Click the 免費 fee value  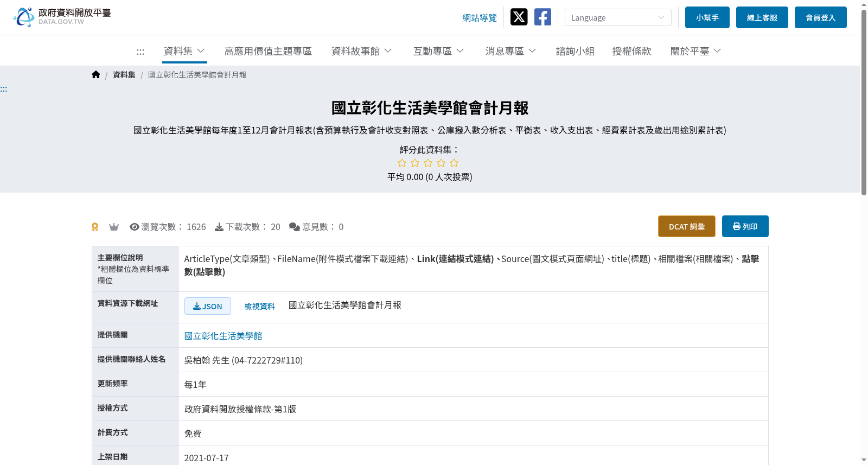tap(193, 434)
